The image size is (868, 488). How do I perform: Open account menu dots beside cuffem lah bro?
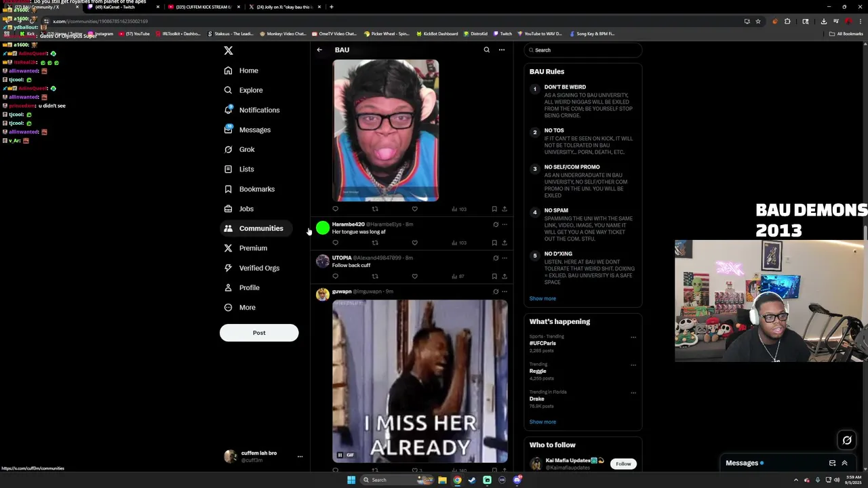click(300, 457)
